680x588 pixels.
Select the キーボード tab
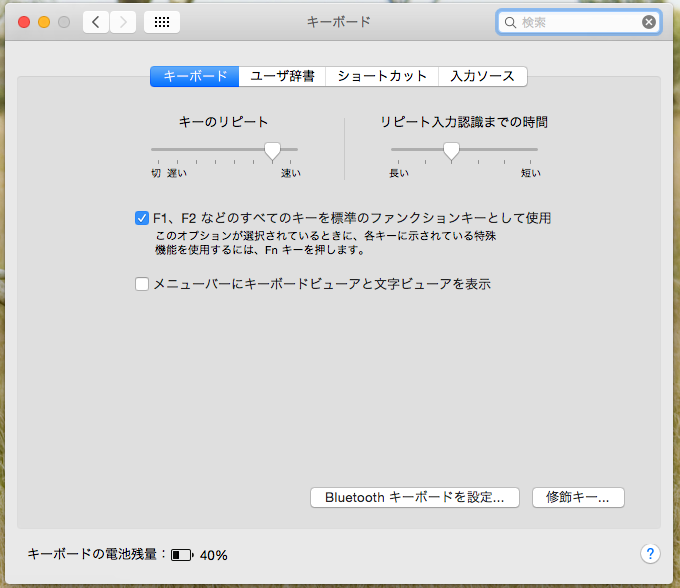coord(195,76)
